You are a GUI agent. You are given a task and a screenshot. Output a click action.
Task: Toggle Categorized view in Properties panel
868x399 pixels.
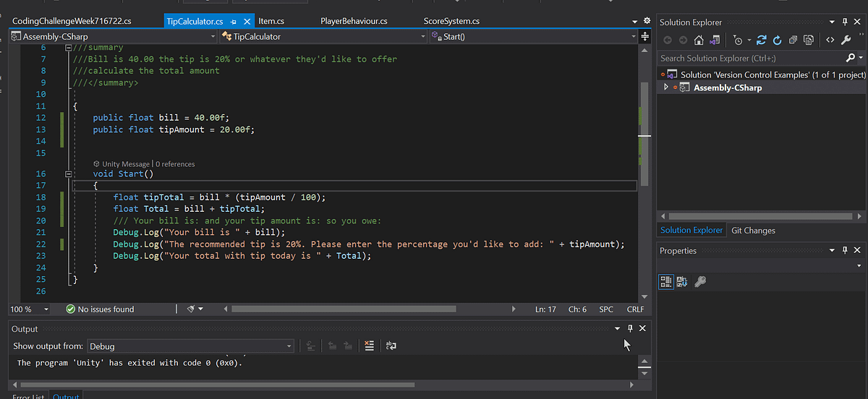coord(665,282)
